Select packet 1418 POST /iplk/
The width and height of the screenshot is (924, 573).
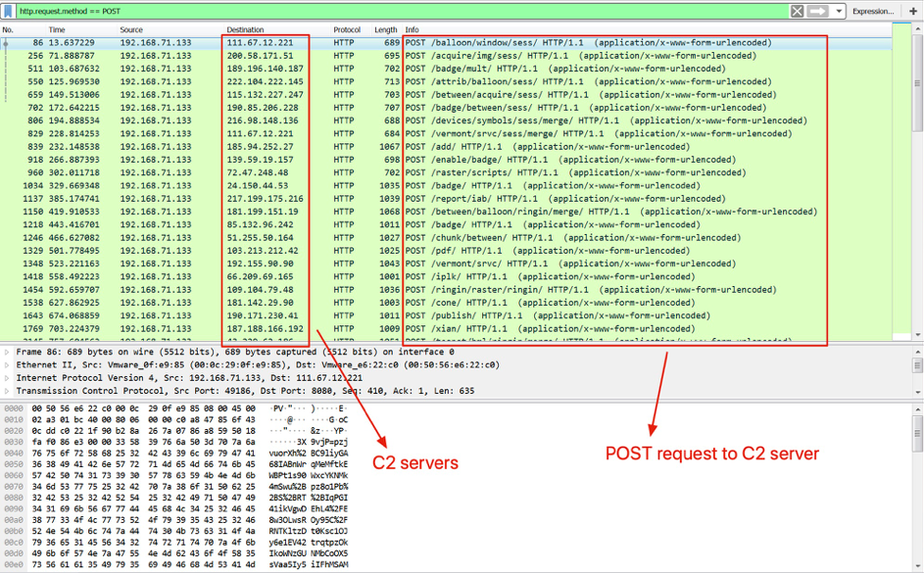pyautogui.click(x=446, y=276)
